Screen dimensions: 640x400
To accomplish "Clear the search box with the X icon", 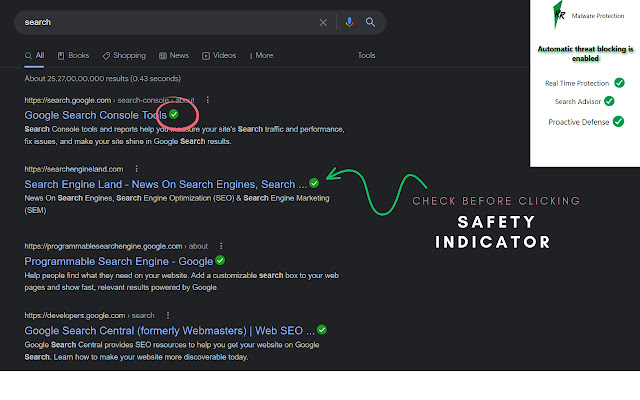I will point(323,22).
